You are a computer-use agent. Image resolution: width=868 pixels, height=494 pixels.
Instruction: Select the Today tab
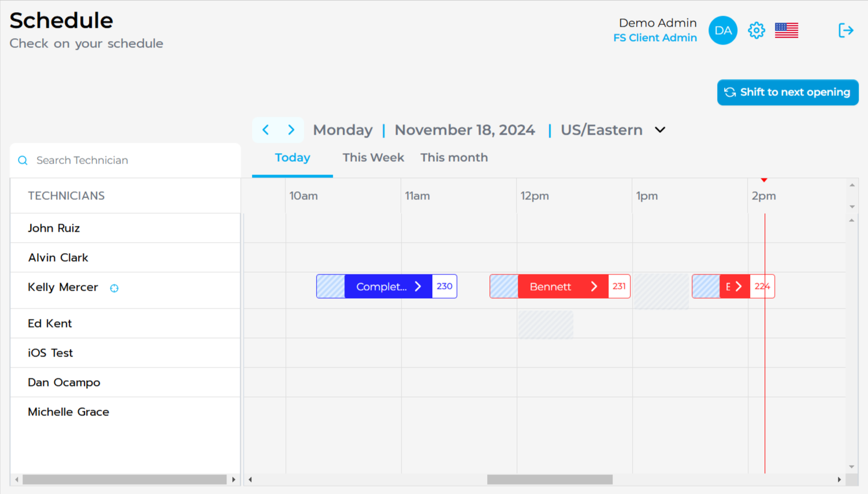pyautogui.click(x=292, y=158)
